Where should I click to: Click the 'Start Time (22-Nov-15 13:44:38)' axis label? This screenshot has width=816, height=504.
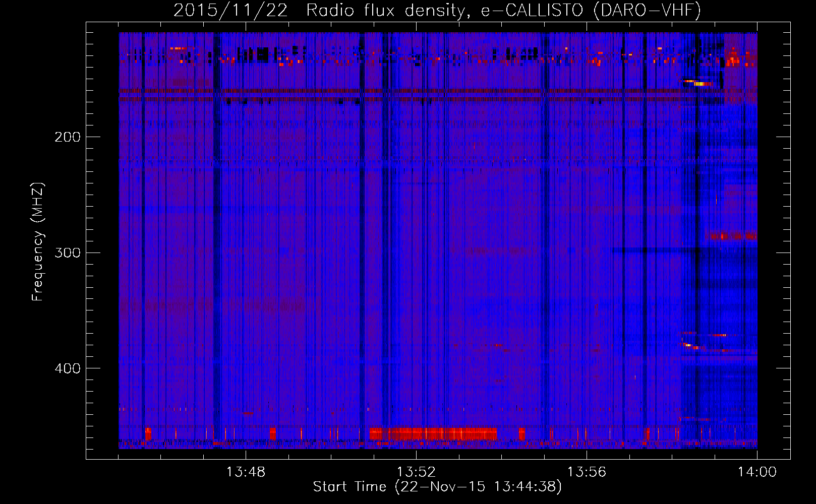tap(437, 487)
